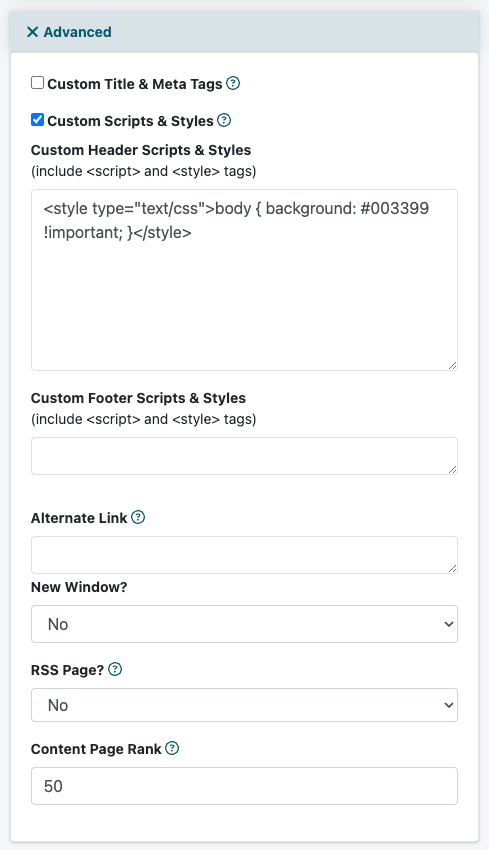Grab header scripts textarea resize handle
This screenshot has width=489, height=850.
tap(452, 365)
